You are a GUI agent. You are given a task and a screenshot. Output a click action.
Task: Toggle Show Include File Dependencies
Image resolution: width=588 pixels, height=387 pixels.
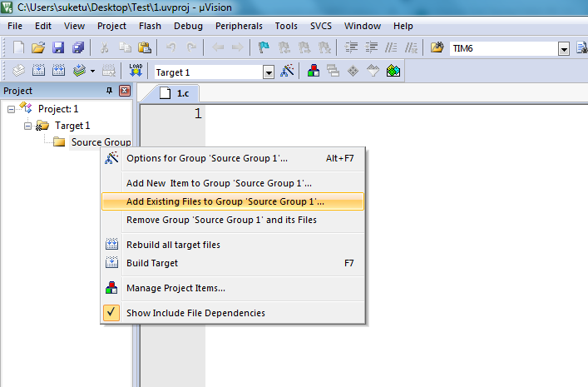(195, 313)
